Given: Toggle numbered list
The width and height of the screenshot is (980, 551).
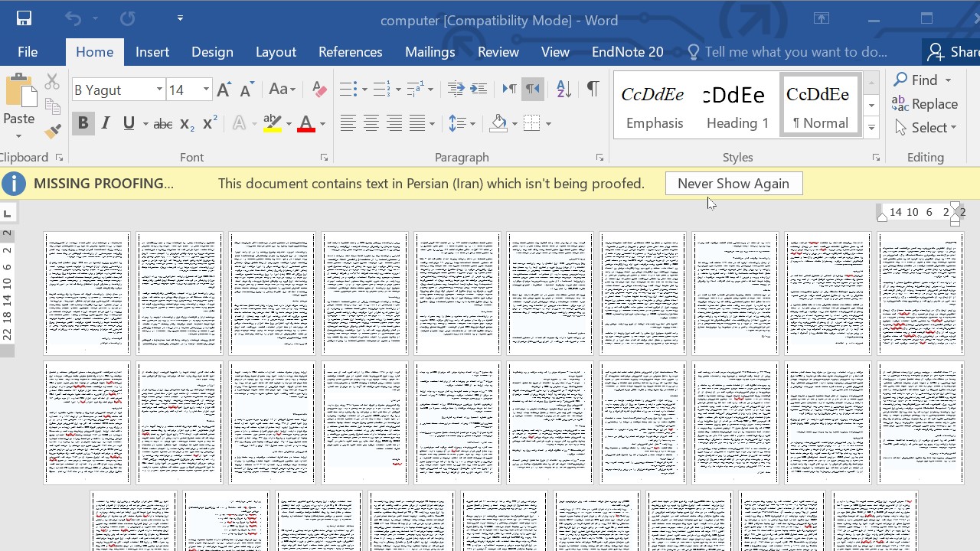Looking at the screenshot, I should (381, 90).
